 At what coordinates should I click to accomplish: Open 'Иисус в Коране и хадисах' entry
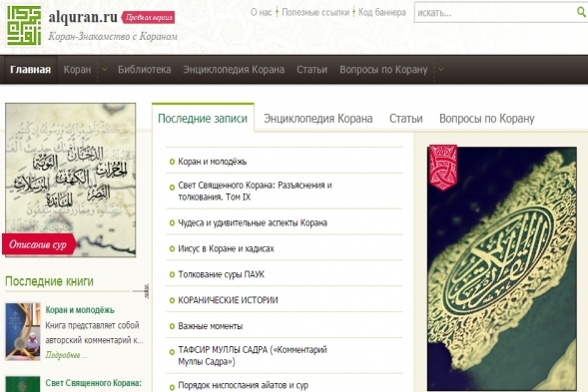pyautogui.click(x=226, y=248)
